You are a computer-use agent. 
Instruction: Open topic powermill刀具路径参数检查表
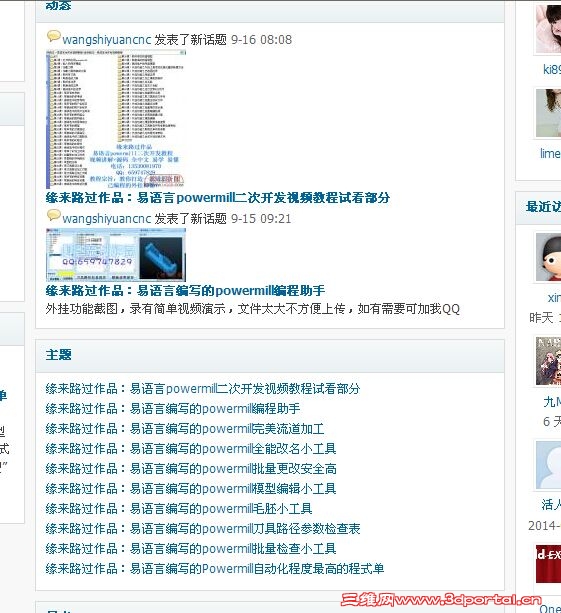point(203,529)
